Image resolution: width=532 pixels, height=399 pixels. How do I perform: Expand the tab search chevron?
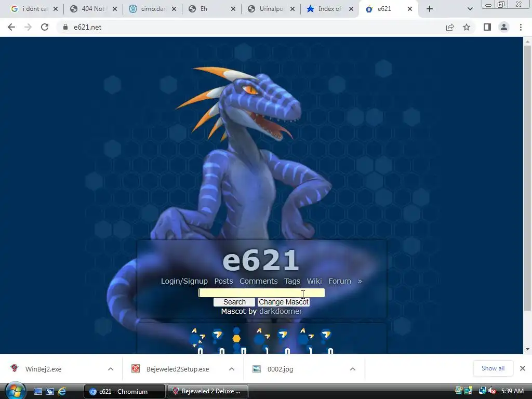point(470,9)
